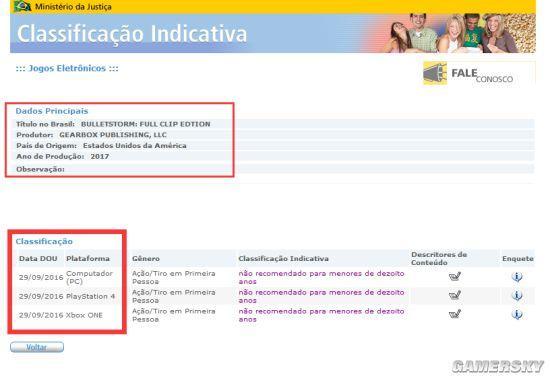This screenshot has width=550, height=378.
Task: Select the BULLETSTORM: FULL CLIP EDITION title text
Action: [x=146, y=124]
